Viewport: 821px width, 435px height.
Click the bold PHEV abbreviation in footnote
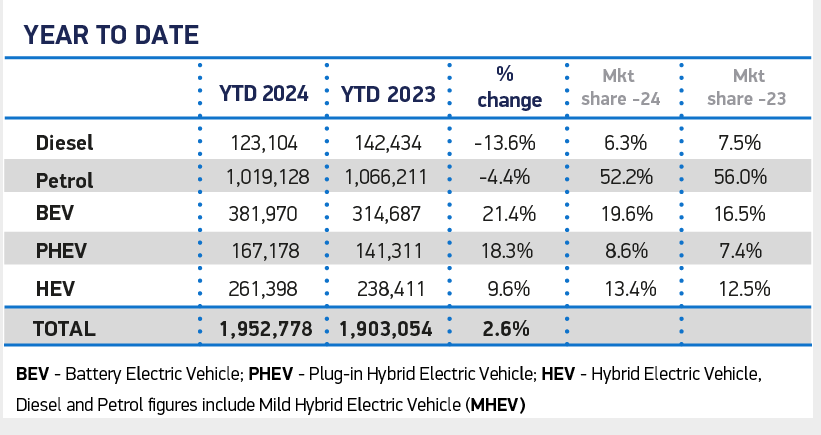[x=271, y=374]
